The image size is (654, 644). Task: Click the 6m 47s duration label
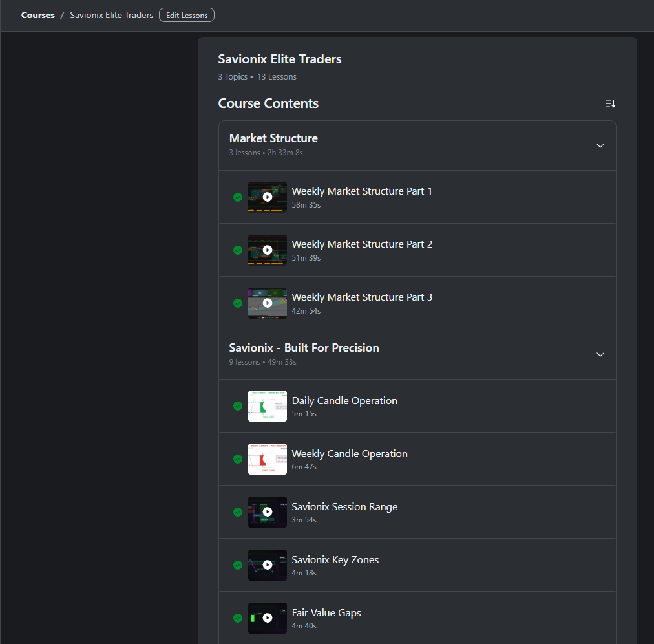tap(304, 467)
